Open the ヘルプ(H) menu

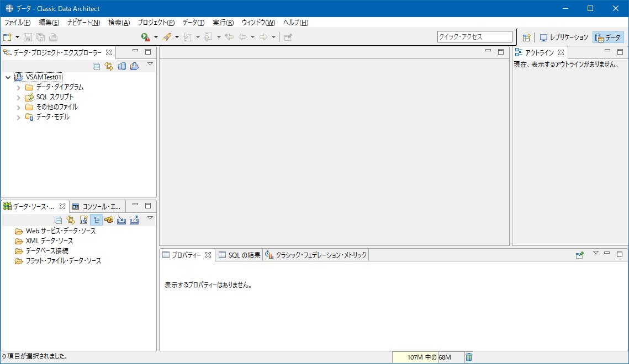[x=295, y=23]
